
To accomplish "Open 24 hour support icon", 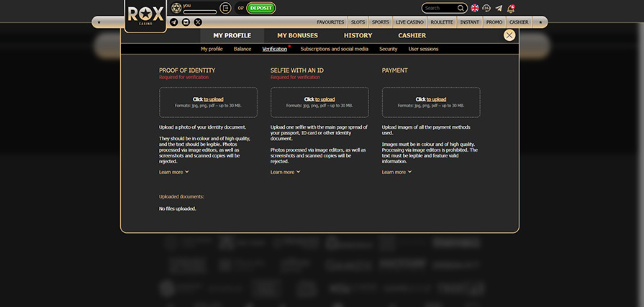I will pos(486,8).
